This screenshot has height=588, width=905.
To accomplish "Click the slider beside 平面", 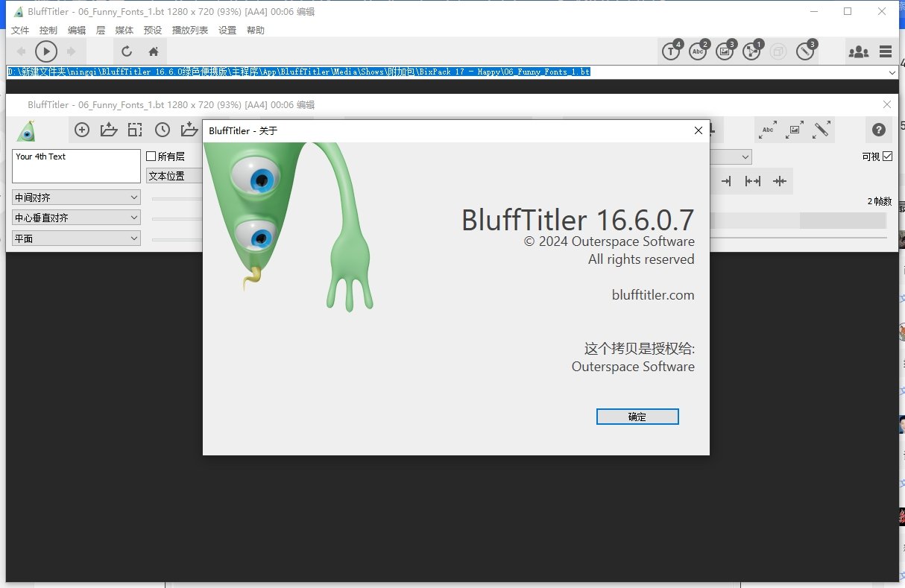I will [x=177, y=239].
